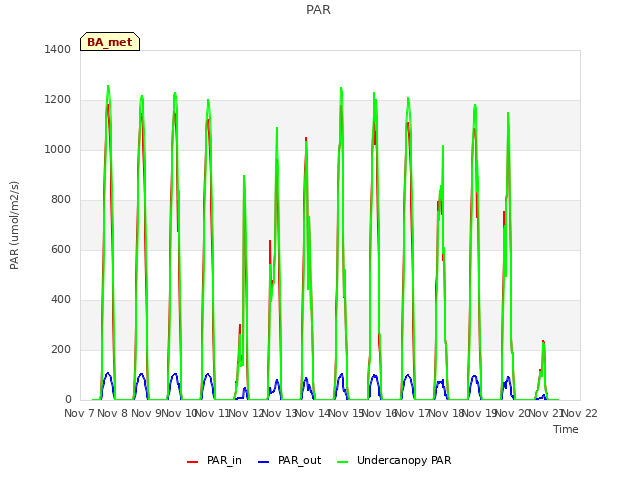Click the Nov 13 x-axis tick label

279,413
